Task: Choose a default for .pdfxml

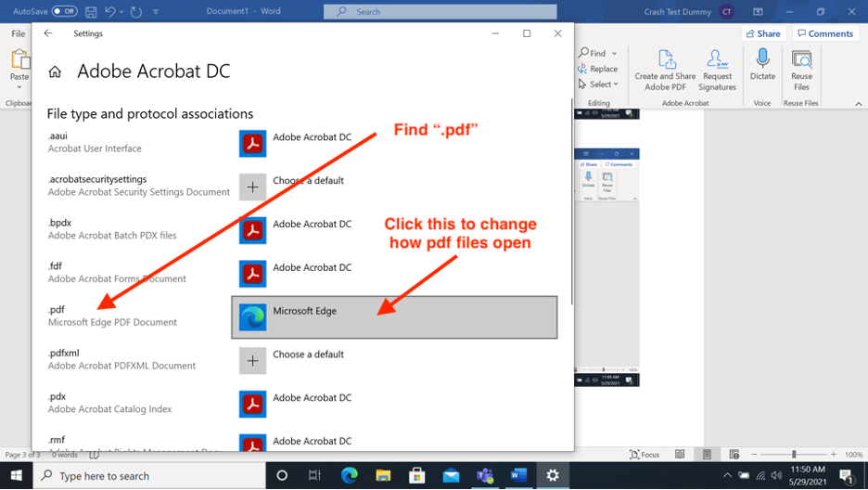Action: click(252, 361)
